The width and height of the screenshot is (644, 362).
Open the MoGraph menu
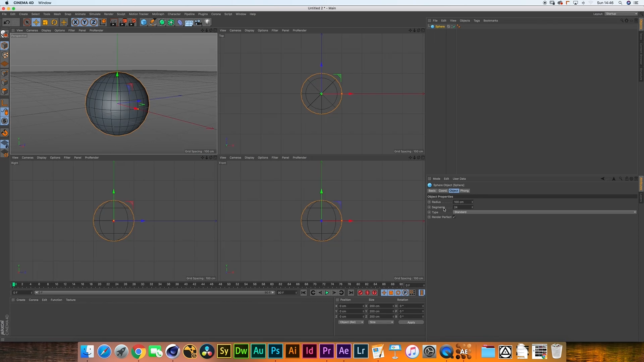[158, 14]
